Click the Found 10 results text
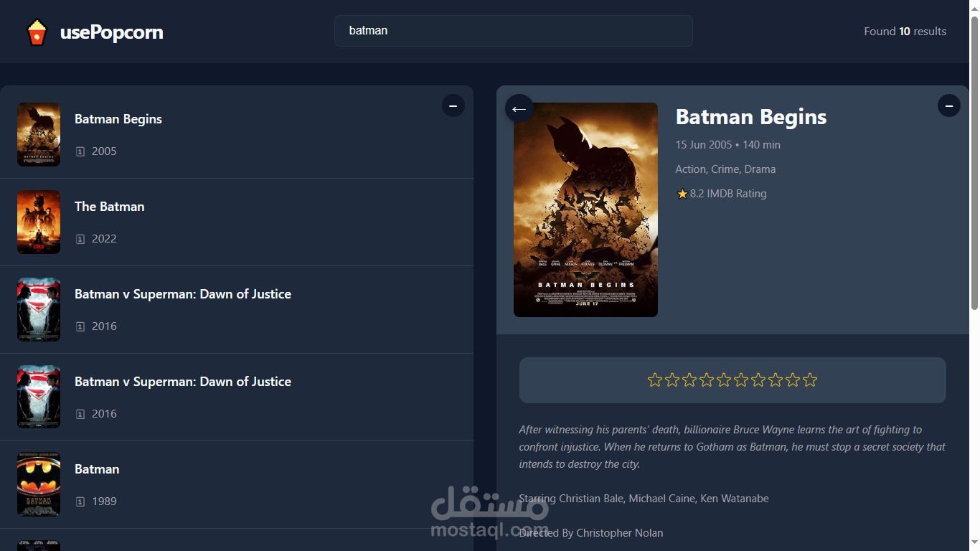The height and width of the screenshot is (551, 980). click(x=905, y=32)
